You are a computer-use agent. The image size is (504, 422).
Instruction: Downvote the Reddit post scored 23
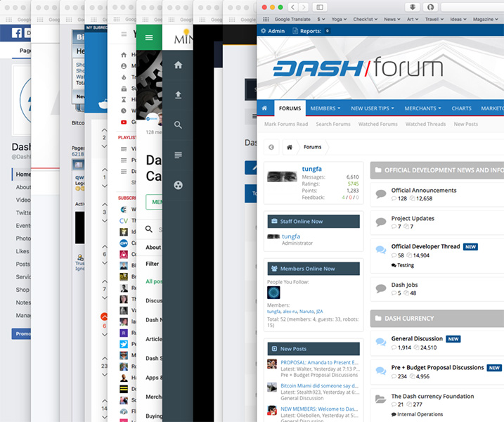tap(104, 375)
